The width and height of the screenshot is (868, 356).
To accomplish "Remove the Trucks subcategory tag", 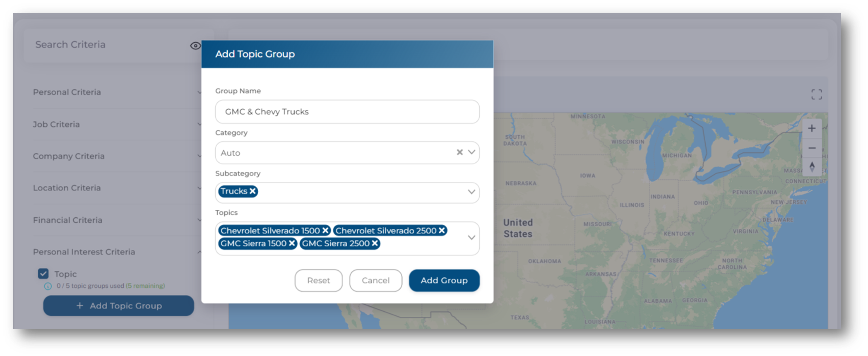I will click(x=252, y=191).
